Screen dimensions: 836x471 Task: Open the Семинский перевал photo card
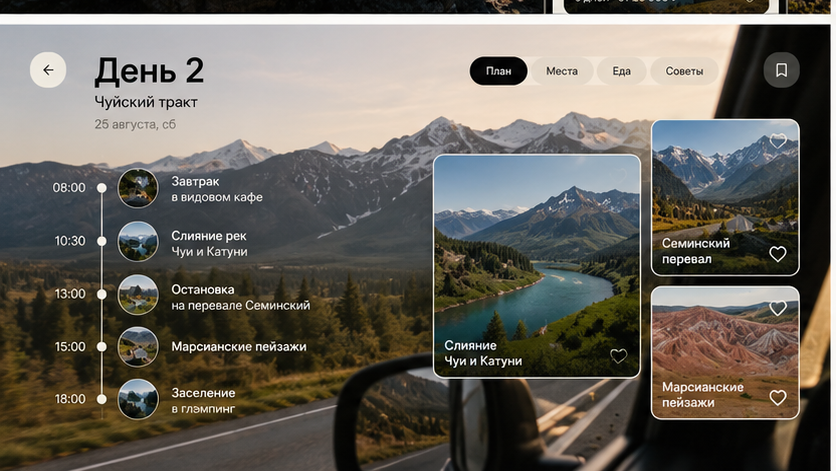tap(725, 197)
